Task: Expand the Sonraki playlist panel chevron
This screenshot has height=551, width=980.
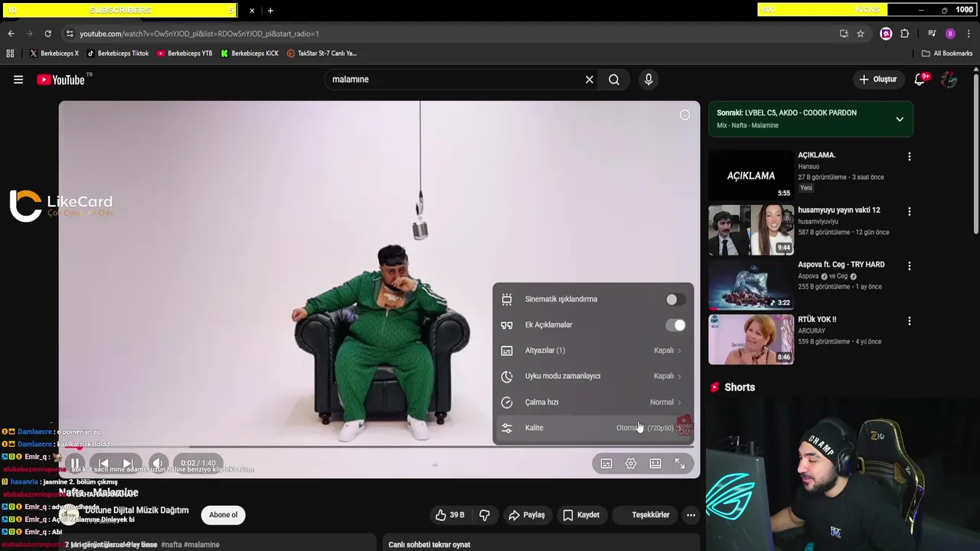Action: point(900,119)
